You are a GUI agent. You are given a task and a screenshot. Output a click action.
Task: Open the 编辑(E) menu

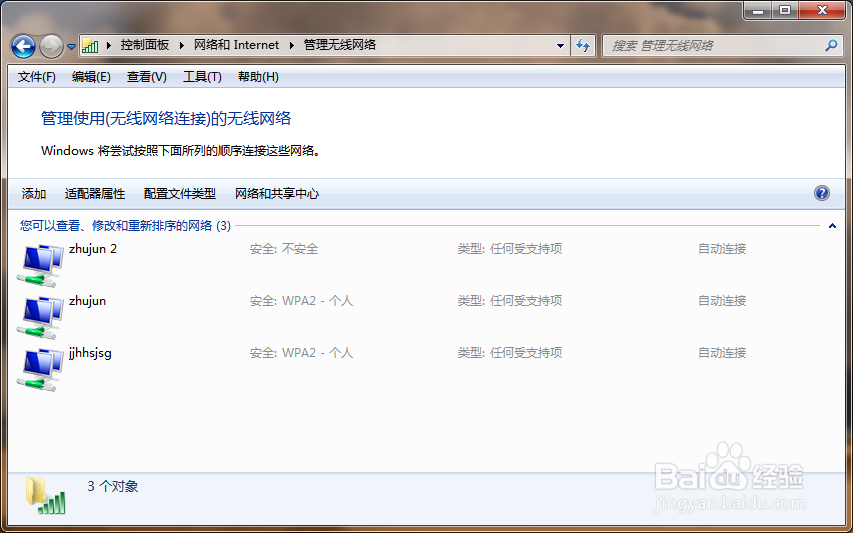(x=91, y=77)
